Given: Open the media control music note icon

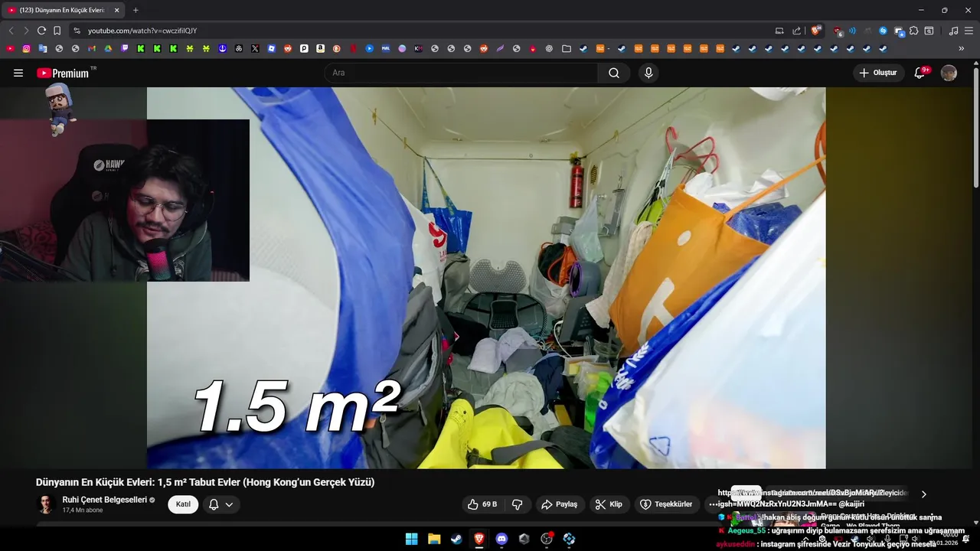Looking at the screenshot, I should click(953, 31).
